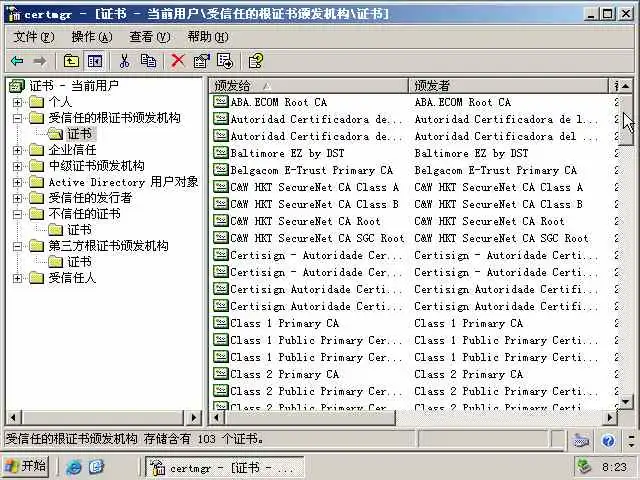Collapse the 受信任的根证书颁发机构 node

pyautogui.click(x=17, y=118)
